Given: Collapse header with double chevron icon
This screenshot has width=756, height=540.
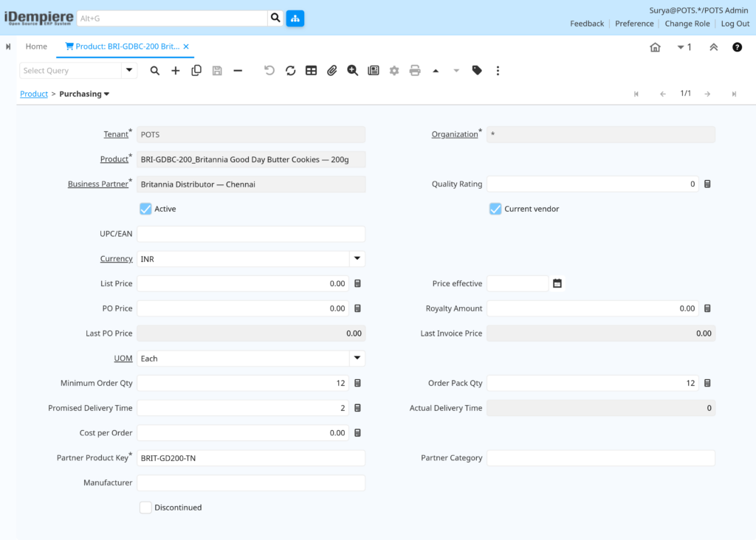Looking at the screenshot, I should [714, 47].
